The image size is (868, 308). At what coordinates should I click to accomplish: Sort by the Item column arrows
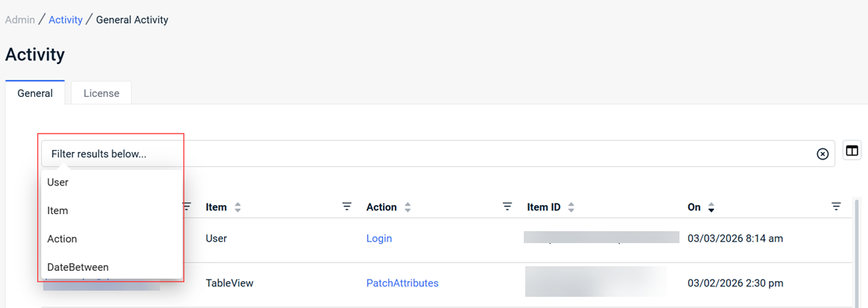tap(238, 207)
